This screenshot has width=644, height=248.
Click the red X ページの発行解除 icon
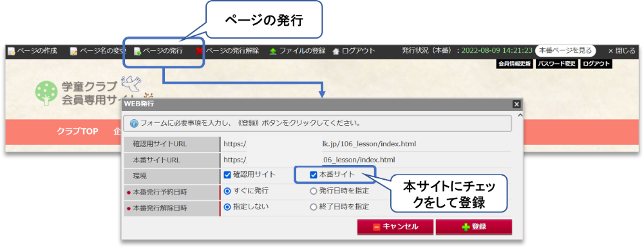pyautogui.click(x=200, y=52)
